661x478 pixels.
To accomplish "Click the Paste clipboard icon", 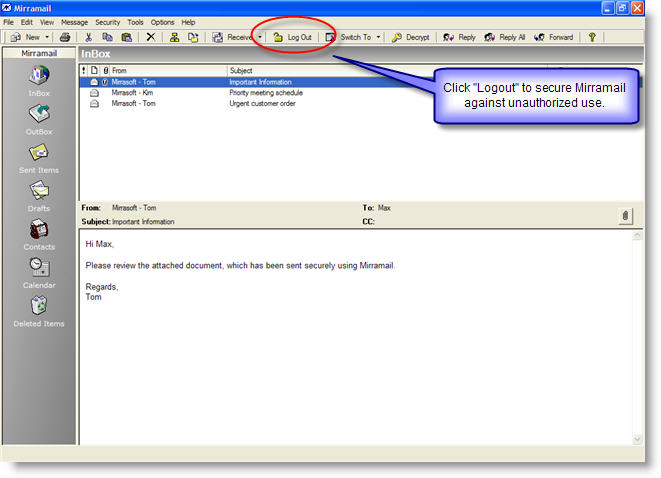I will [126, 37].
